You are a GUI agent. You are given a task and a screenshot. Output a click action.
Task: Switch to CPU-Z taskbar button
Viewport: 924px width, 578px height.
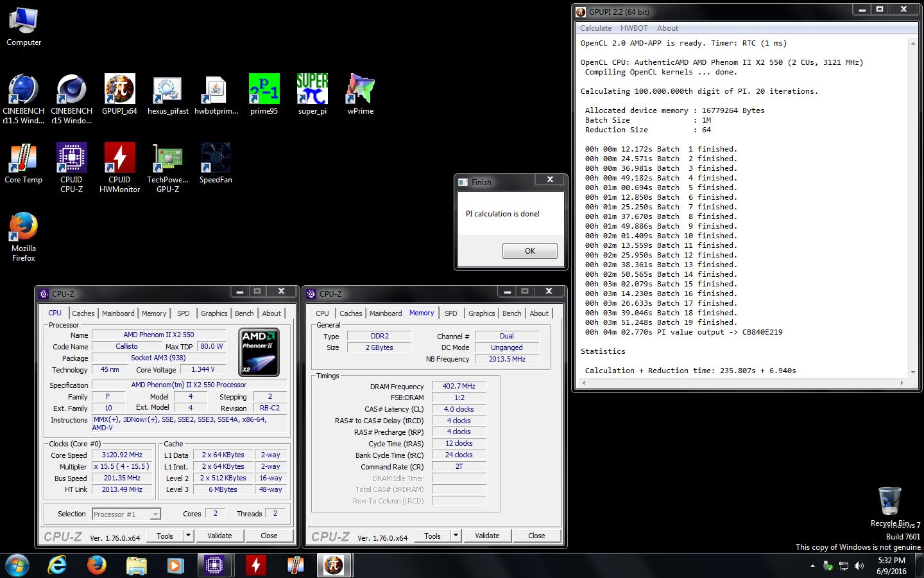pyautogui.click(x=215, y=565)
